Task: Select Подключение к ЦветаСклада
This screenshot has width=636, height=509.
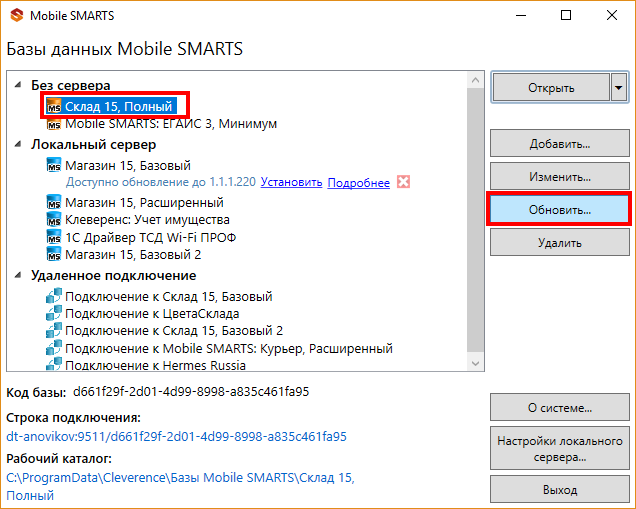Action: pyautogui.click(x=152, y=314)
